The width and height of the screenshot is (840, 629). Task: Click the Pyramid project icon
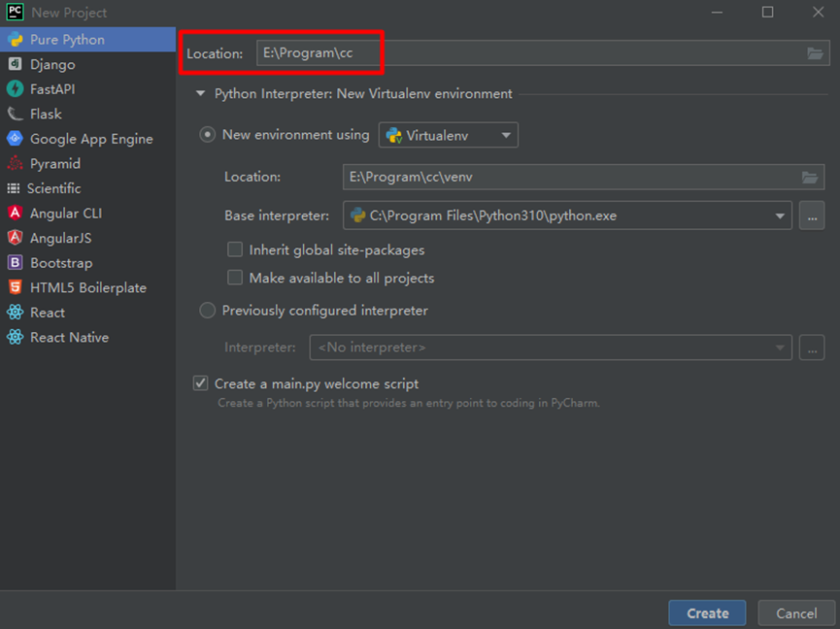pyautogui.click(x=15, y=163)
